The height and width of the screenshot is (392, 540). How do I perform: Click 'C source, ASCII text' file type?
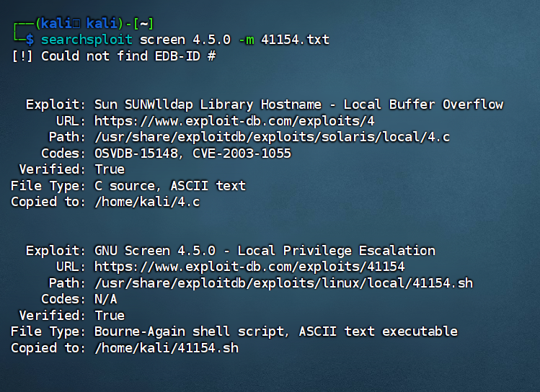tap(170, 186)
